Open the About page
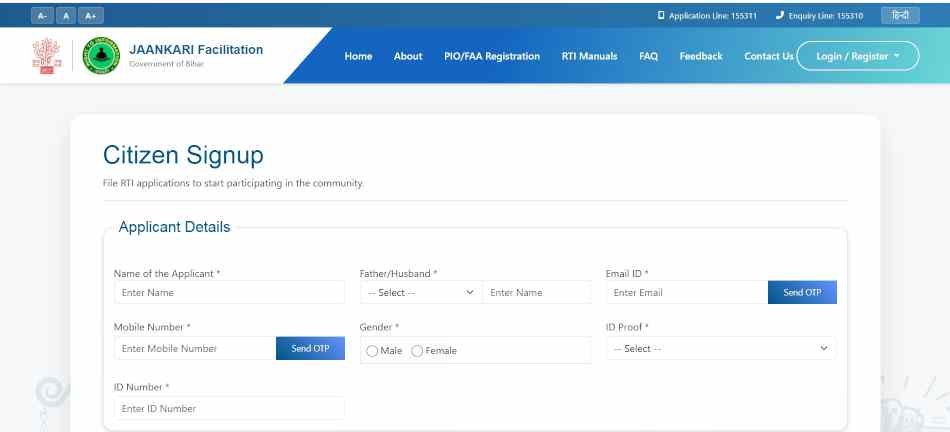Screen dimensions: 950x432 pyautogui.click(x=408, y=56)
